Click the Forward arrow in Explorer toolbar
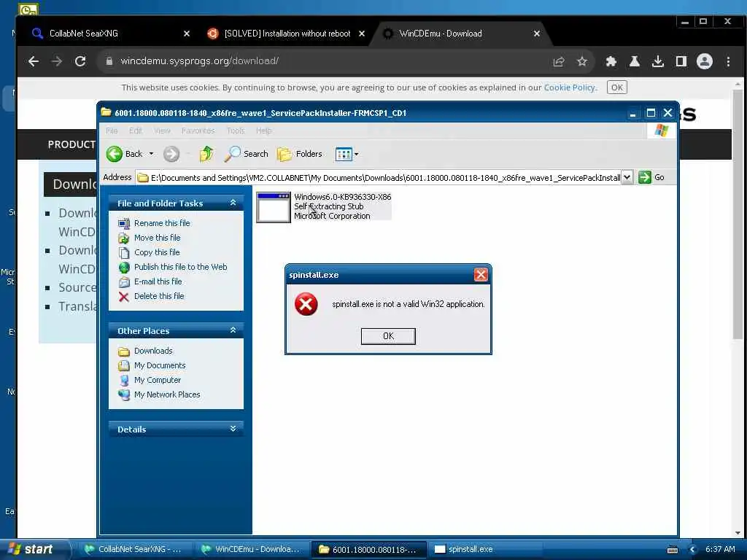747x560 pixels. (171, 154)
